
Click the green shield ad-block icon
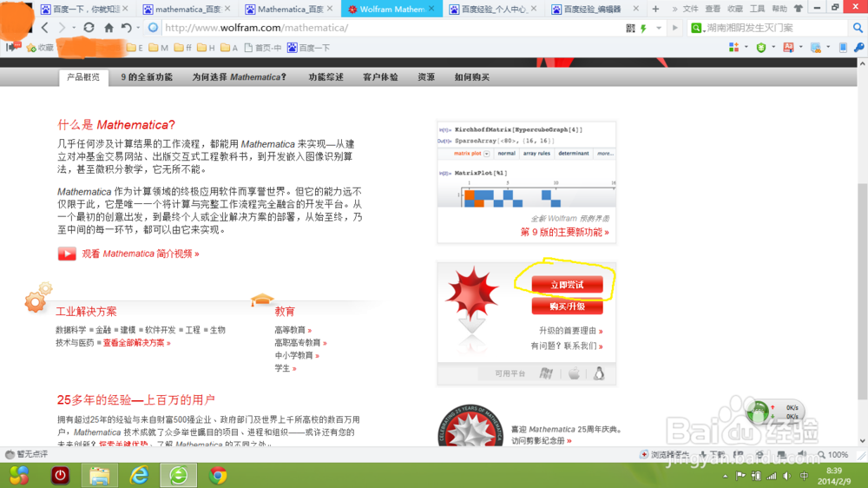(761, 48)
